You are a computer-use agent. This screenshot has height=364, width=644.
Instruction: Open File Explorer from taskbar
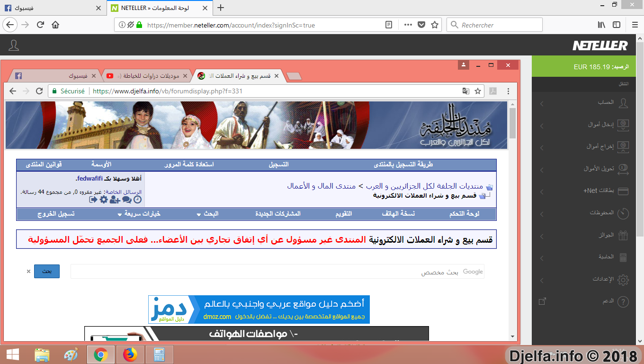tap(42, 355)
